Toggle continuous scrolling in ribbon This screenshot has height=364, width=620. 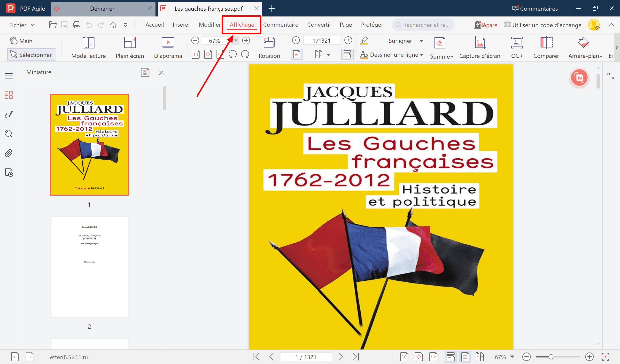[347, 54]
